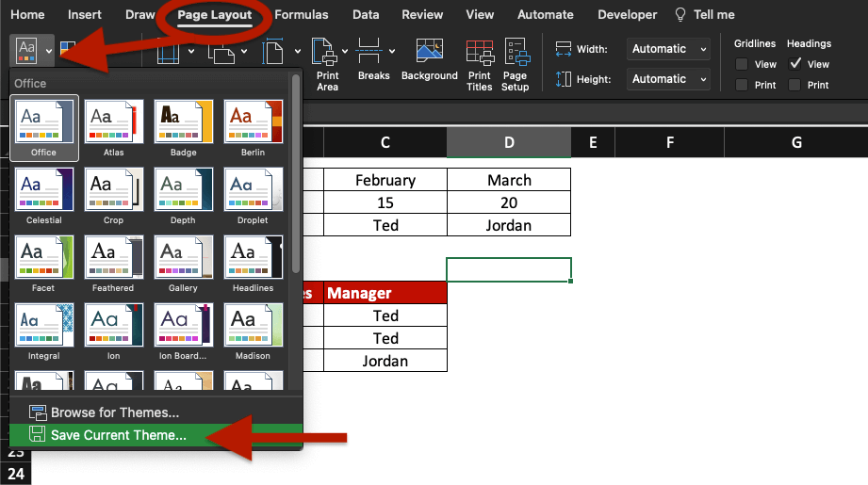This screenshot has width=868, height=485.
Task: Click the Tell me lightbulb icon
Action: click(x=680, y=15)
